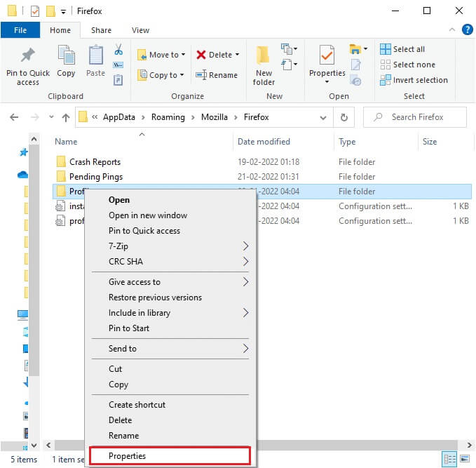Create a New folder from ribbon

263,65
